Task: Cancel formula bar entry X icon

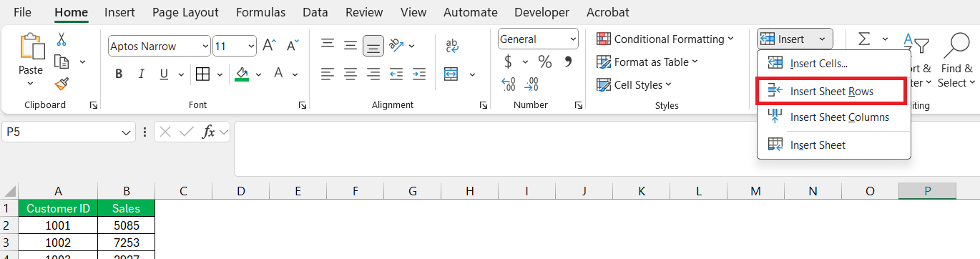Action: (166, 132)
